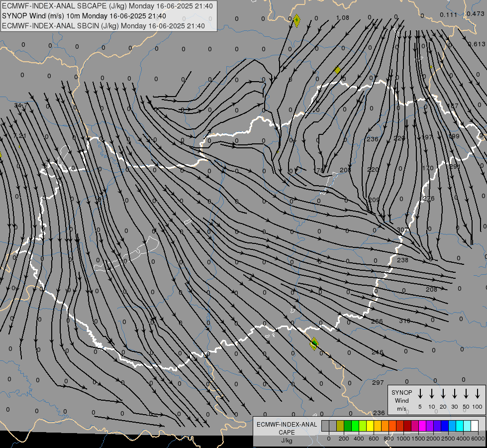Viewport: 487px width, 448px height.
Task: Click the SBCAPE title line at top
Action: (107, 6)
